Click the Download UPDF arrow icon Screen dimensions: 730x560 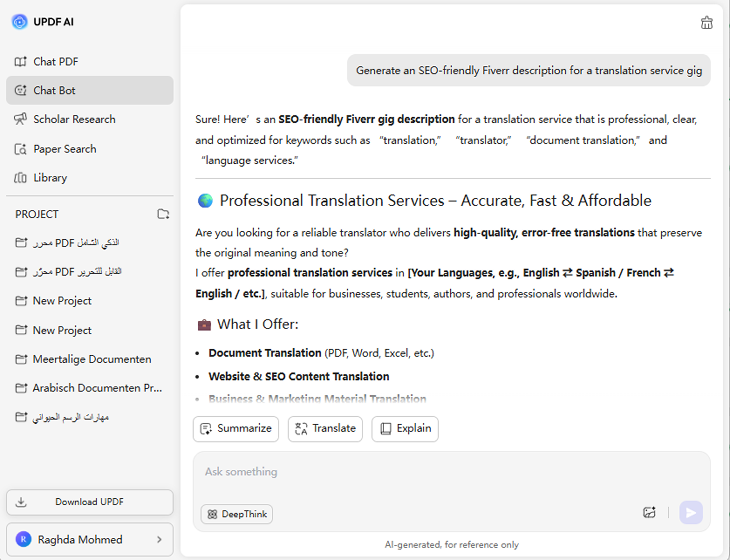21,502
